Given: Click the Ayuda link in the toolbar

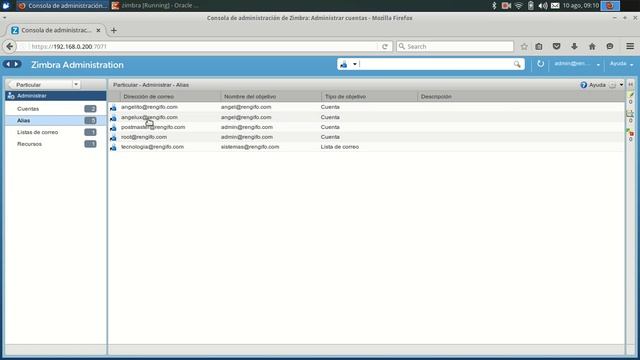Looking at the screenshot, I should [x=597, y=85].
